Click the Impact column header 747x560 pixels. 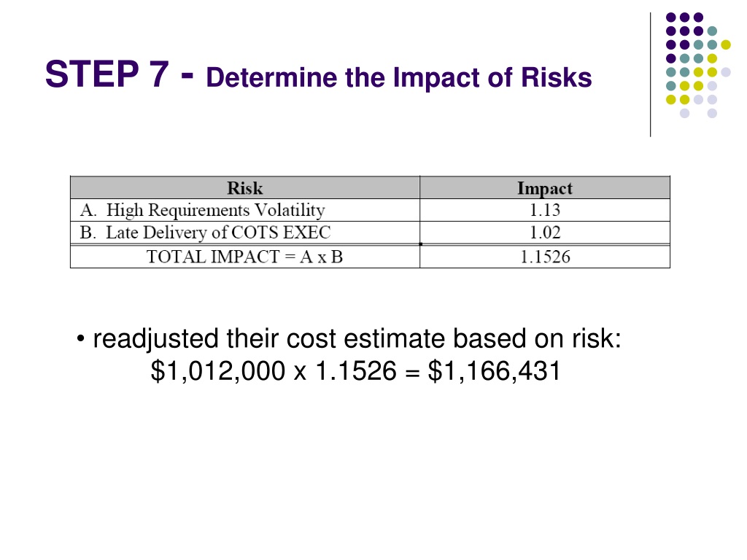coord(545,187)
